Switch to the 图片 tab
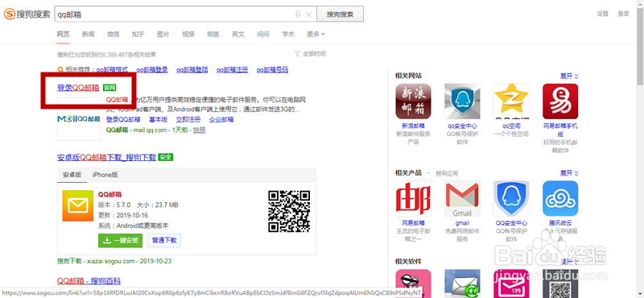 [163, 34]
